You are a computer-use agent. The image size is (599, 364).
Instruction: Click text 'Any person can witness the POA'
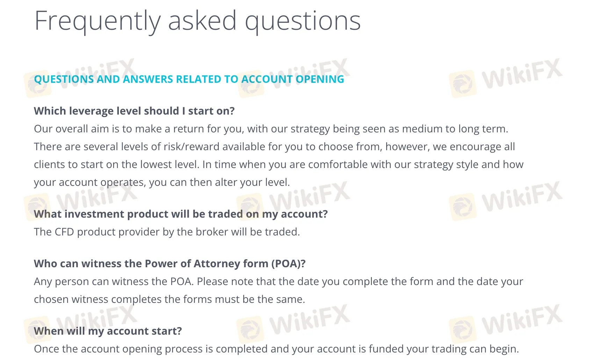click(114, 282)
